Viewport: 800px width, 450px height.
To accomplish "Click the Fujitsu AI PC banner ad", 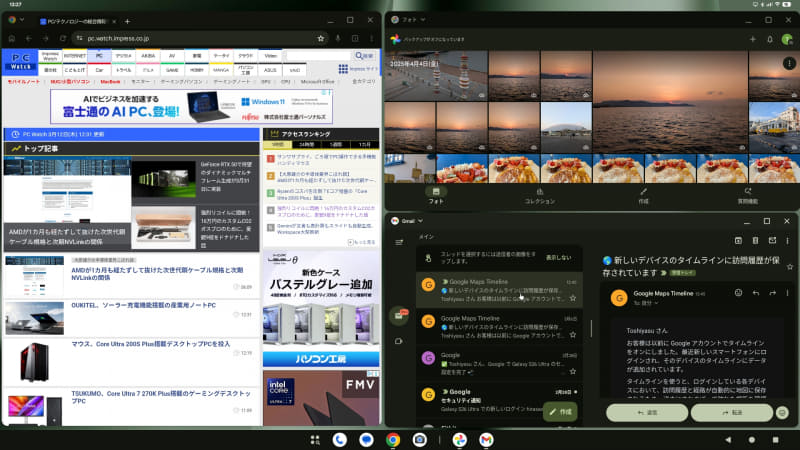I will coord(191,107).
